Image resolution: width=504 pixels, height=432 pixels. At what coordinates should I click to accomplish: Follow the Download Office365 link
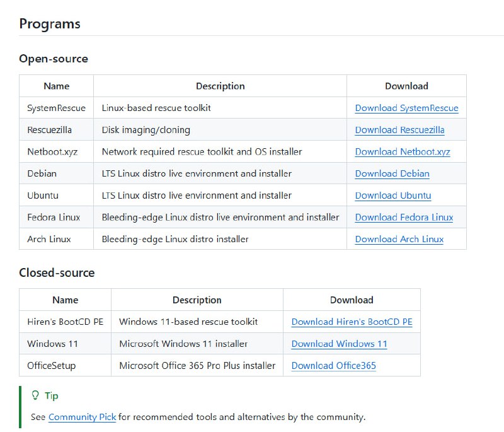pos(333,366)
